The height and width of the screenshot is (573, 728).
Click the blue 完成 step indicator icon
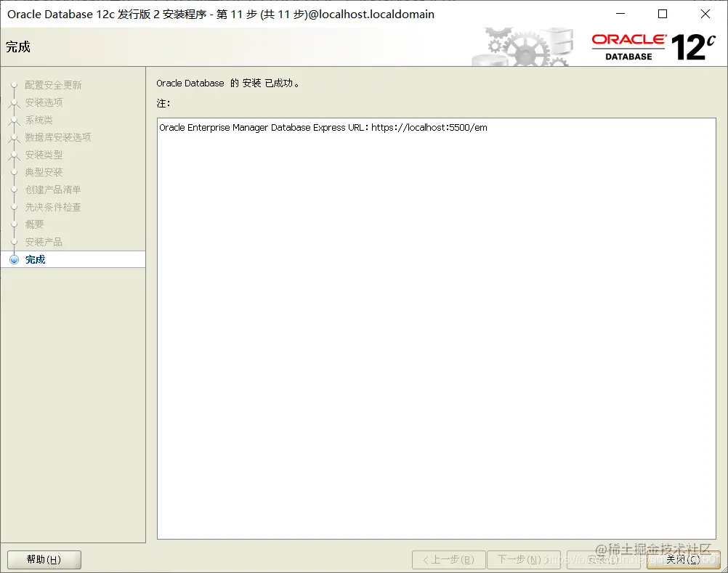15,259
